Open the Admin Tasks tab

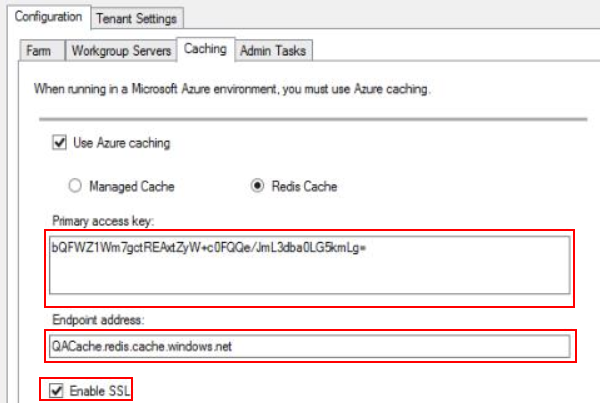point(274,50)
